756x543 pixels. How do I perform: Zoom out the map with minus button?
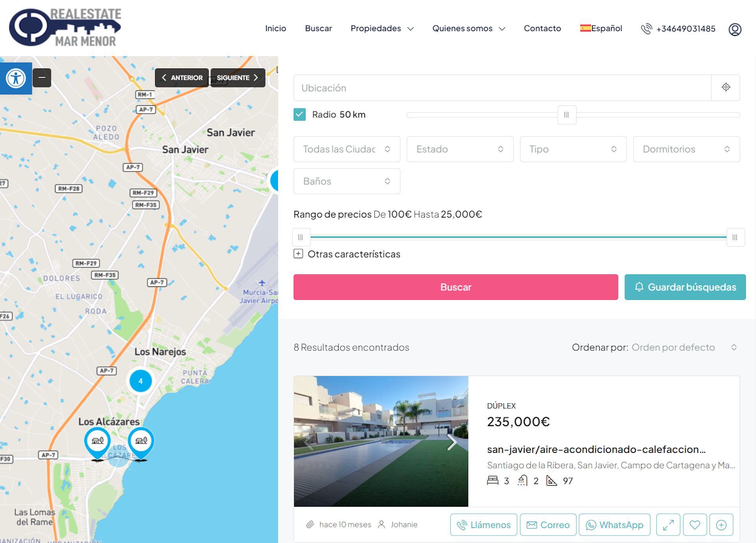[x=42, y=78]
